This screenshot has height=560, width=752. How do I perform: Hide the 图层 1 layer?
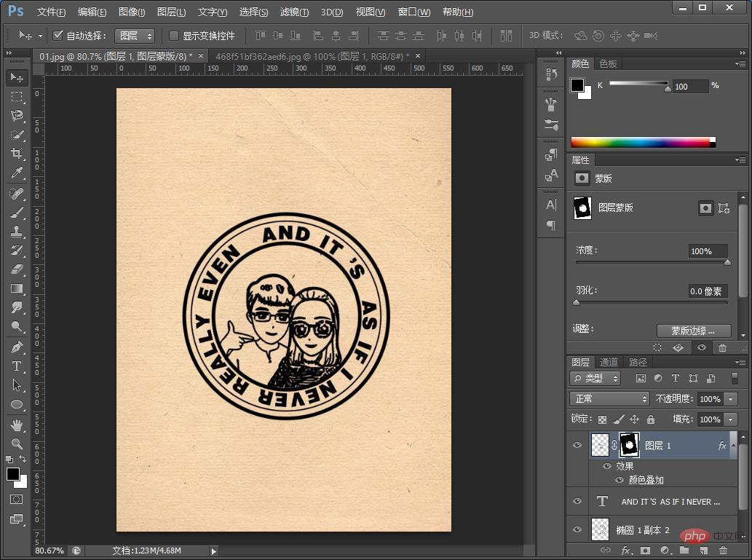tap(577, 446)
